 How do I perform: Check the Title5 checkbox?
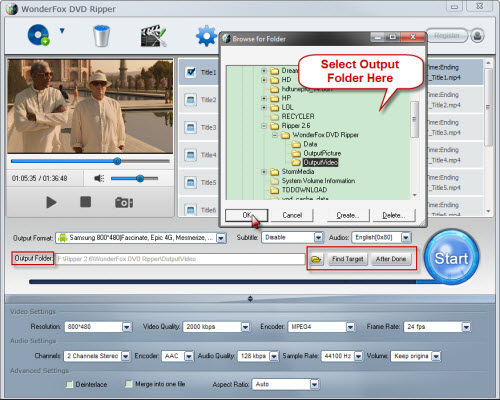191,182
